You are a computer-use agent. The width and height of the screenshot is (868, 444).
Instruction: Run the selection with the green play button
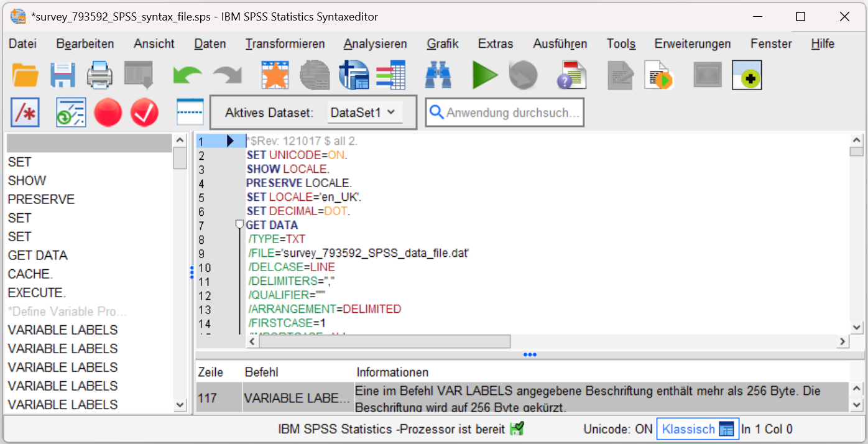(484, 75)
